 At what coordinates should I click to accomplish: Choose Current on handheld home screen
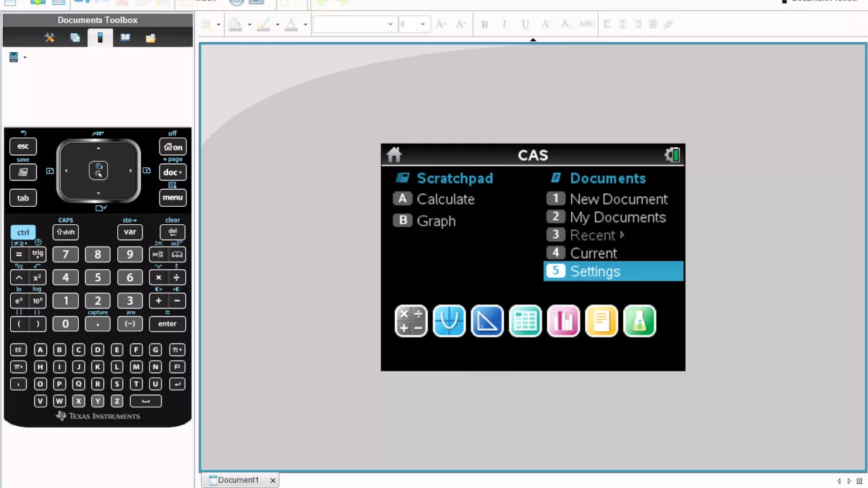pos(583,253)
